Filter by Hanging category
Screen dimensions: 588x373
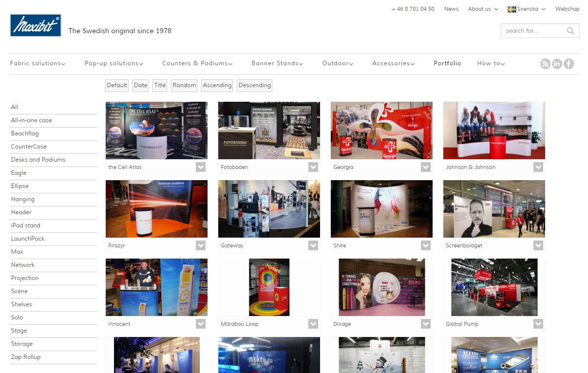54,199
